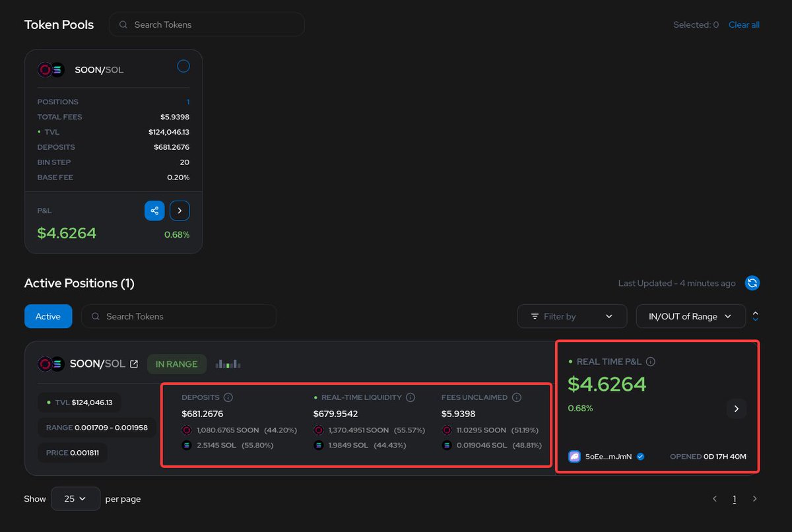Click the $5.9398 fees unclaimed value in position row
792x532 pixels.
[459, 414]
